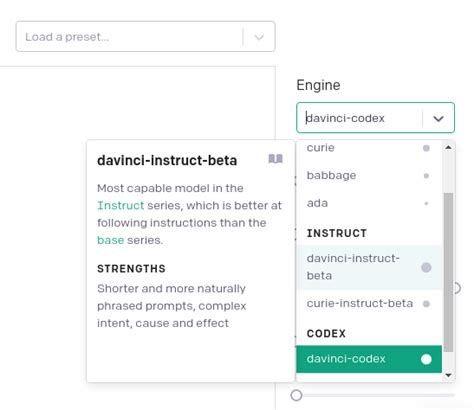474x410 pixels.
Task: Click the gray dot next to curie
Action: click(x=426, y=148)
